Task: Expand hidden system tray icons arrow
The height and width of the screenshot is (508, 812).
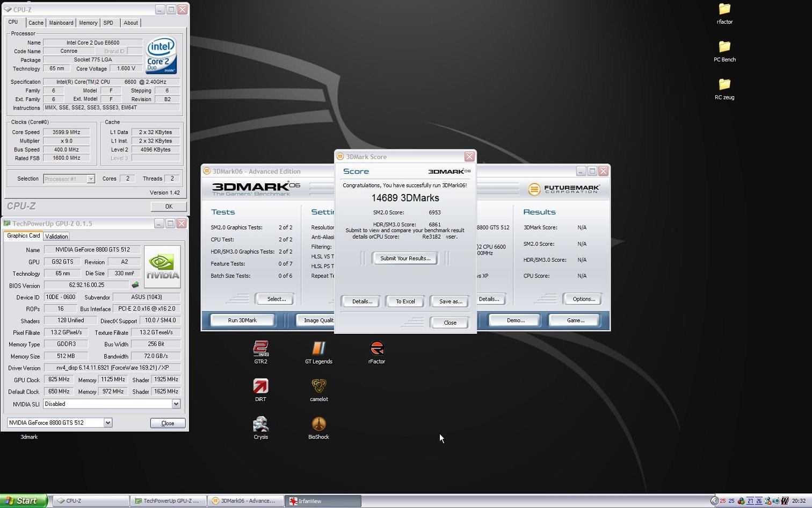Action: pos(714,501)
